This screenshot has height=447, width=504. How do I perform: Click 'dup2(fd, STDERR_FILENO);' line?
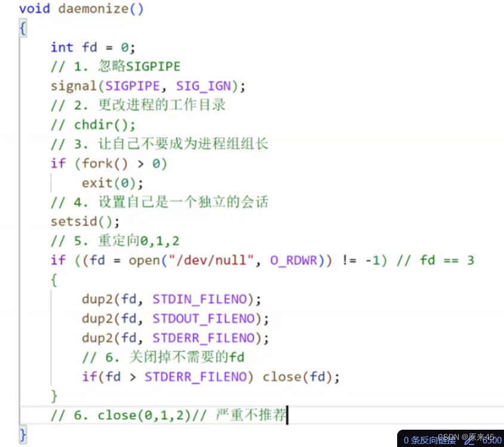pyautogui.click(x=175, y=338)
